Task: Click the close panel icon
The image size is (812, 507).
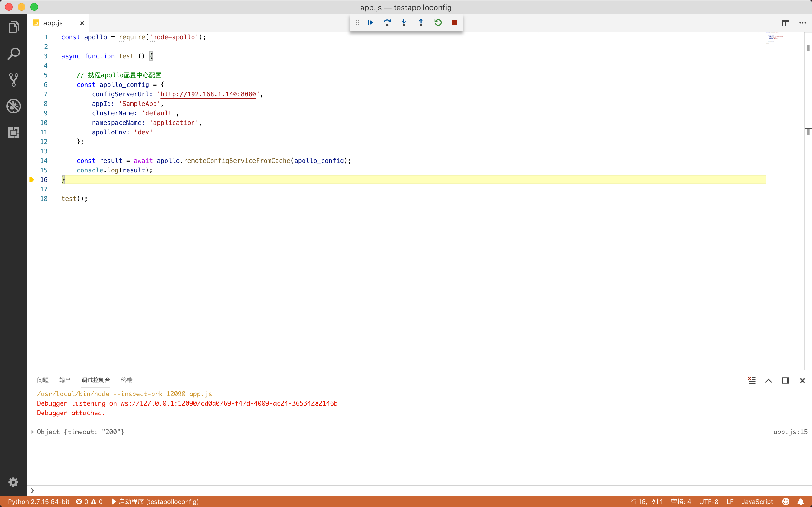Action: pyautogui.click(x=803, y=380)
